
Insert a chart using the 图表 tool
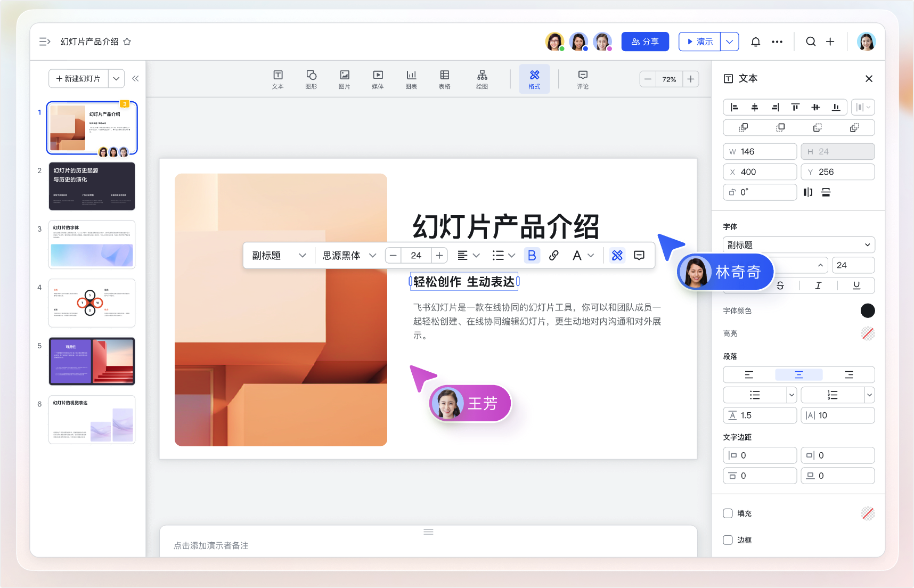point(411,79)
